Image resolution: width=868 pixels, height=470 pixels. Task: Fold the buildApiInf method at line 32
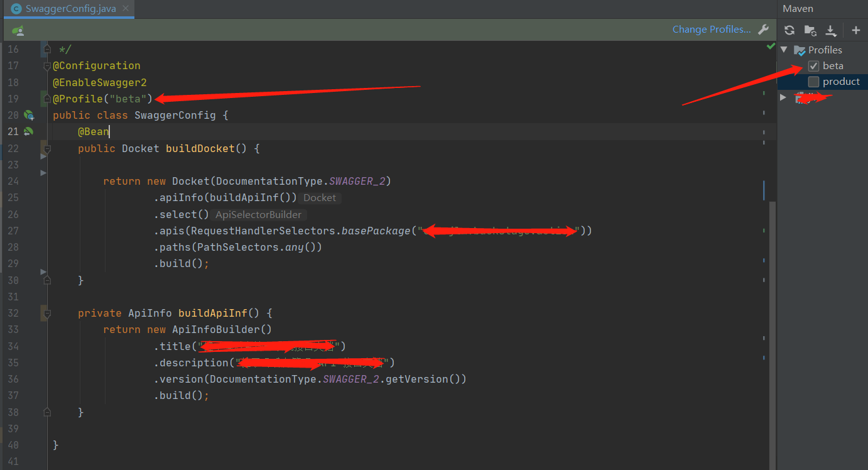tap(46, 313)
